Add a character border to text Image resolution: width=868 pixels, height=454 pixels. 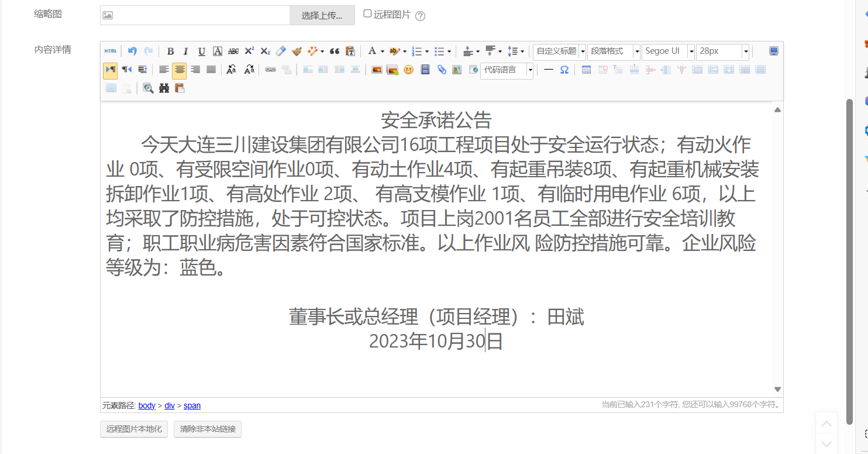(x=218, y=51)
